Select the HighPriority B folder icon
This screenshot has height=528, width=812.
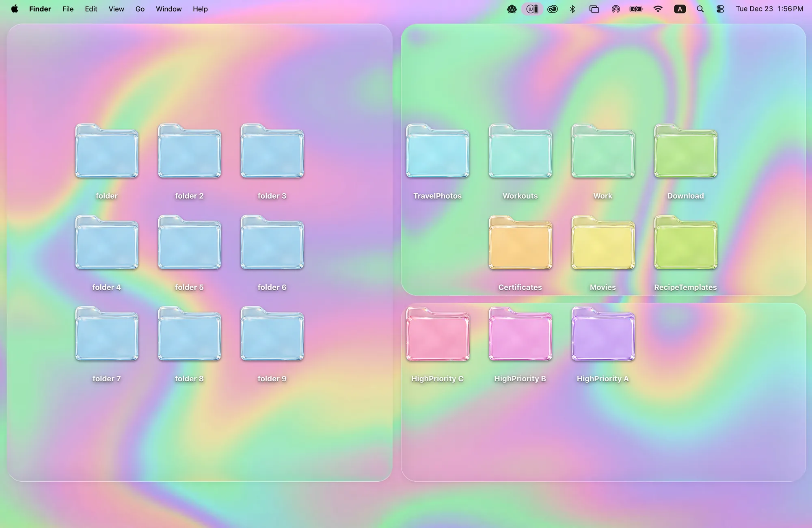click(x=520, y=333)
